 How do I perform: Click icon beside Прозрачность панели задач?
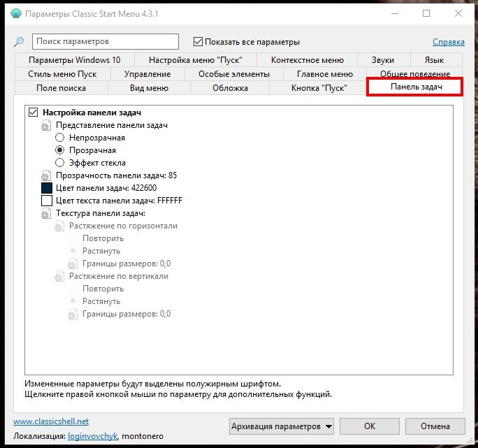(46, 175)
